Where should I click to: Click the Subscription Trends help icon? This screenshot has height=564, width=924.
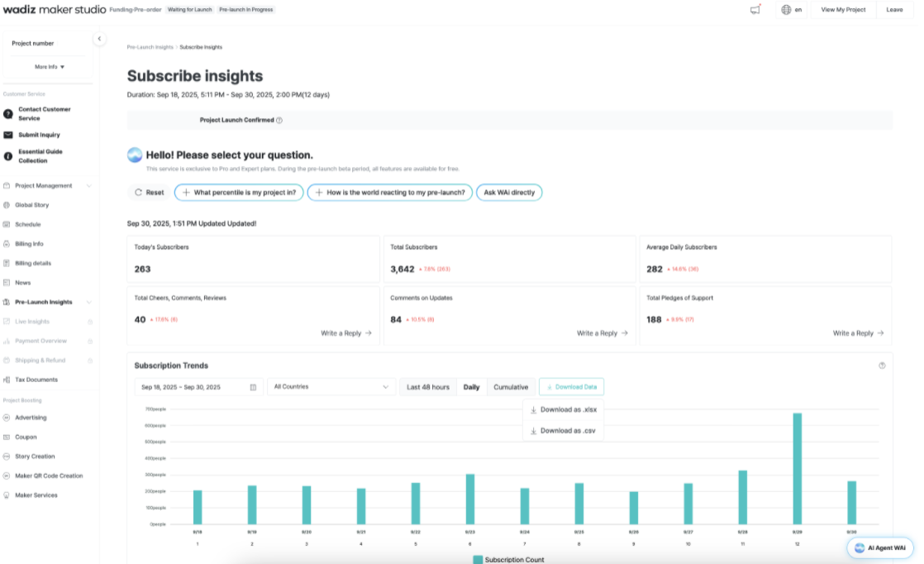tap(882, 366)
